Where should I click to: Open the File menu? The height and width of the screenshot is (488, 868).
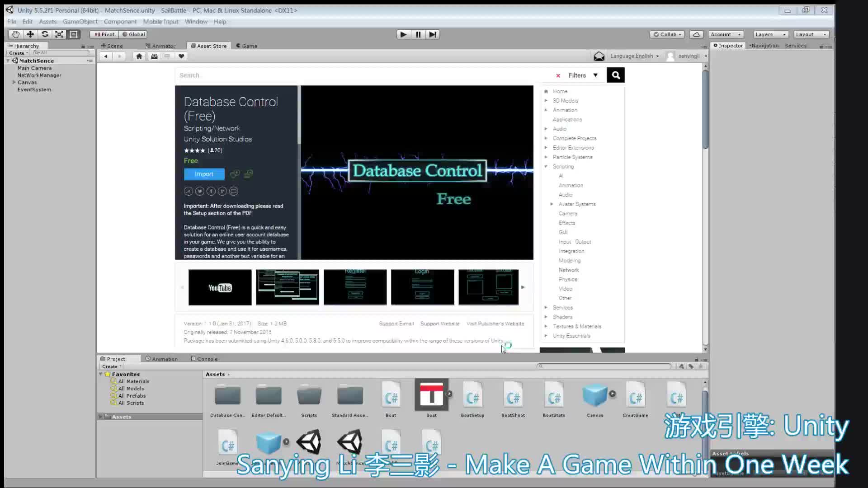(12, 22)
